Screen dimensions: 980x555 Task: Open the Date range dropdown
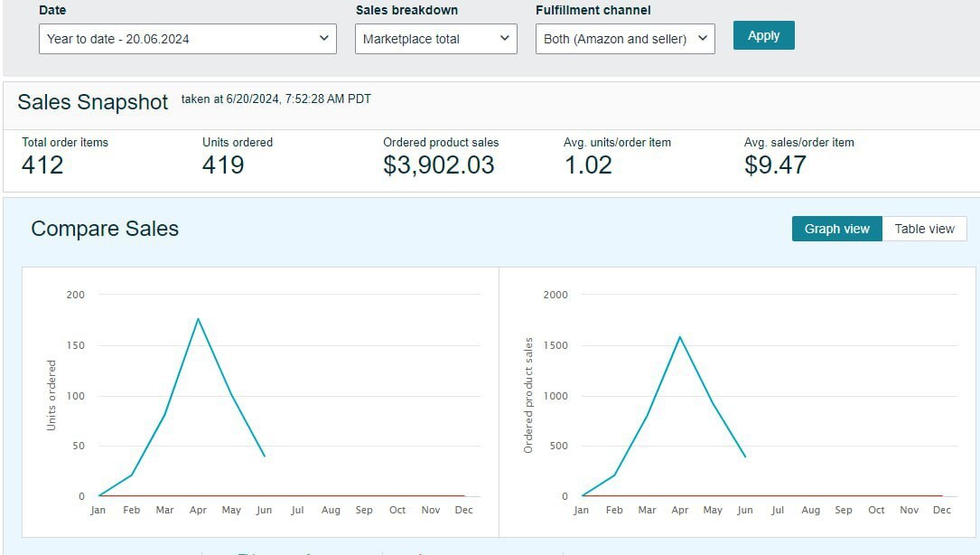click(187, 39)
